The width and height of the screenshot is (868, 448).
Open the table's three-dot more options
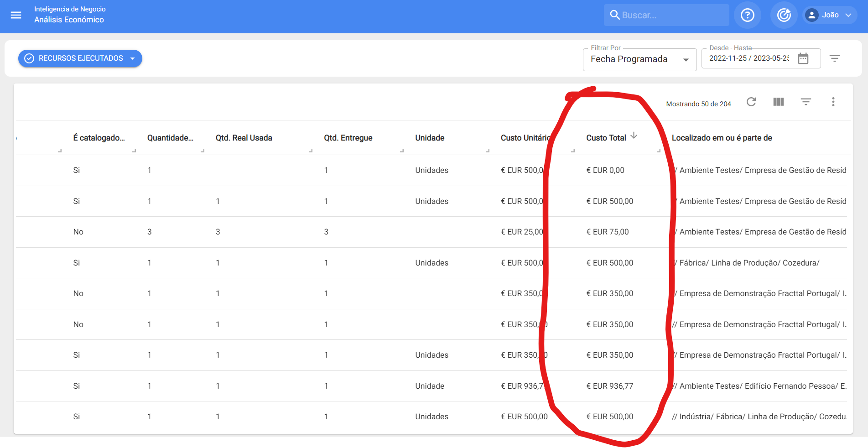coord(833,102)
